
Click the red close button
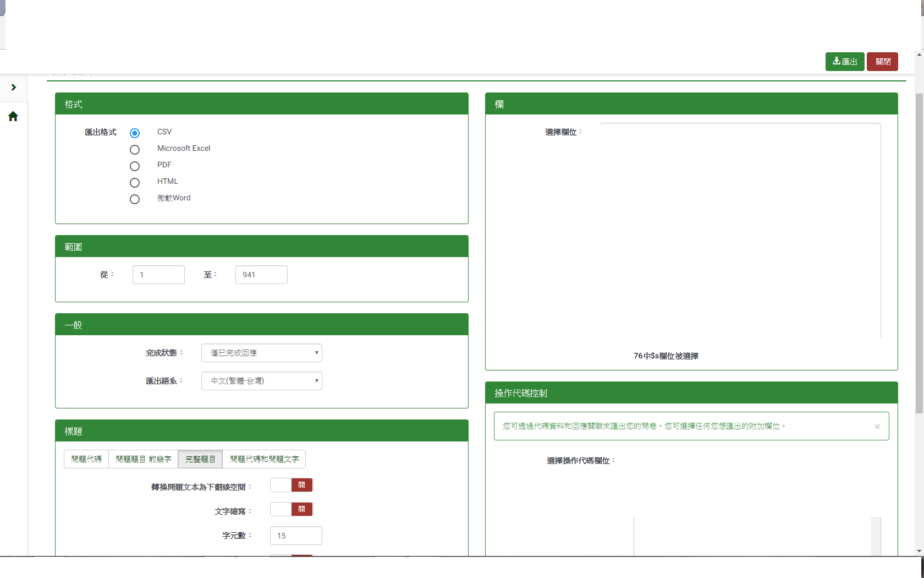click(x=882, y=62)
